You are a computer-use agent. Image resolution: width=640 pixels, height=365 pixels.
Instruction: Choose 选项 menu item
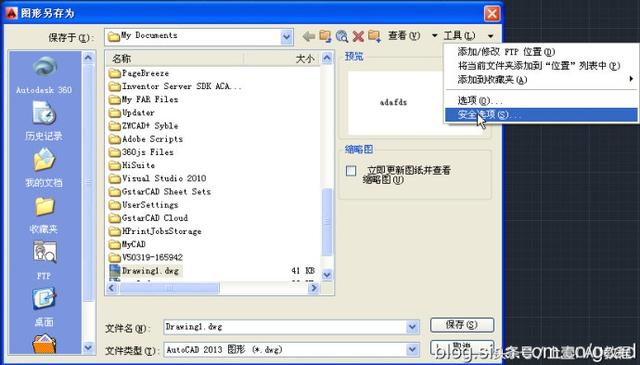point(541,100)
